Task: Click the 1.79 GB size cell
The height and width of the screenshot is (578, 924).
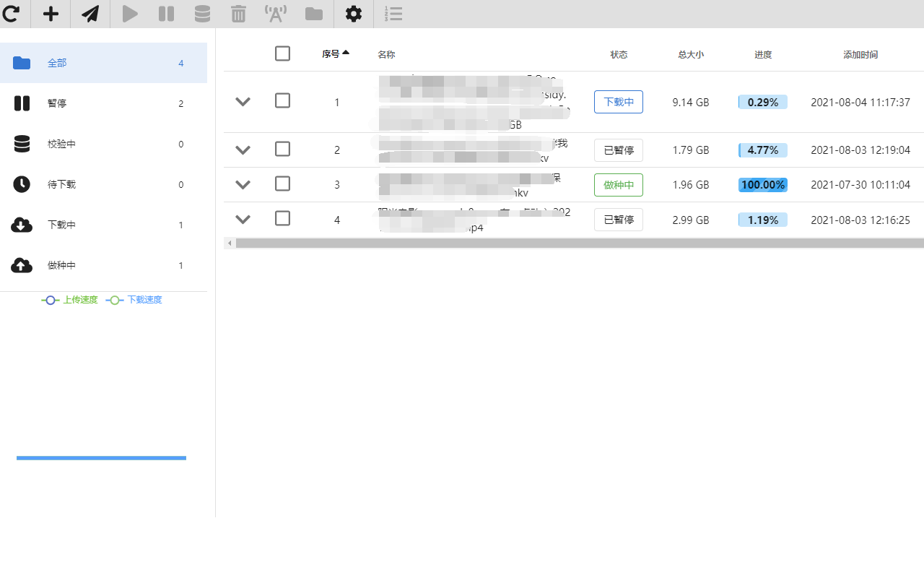Action: (691, 150)
